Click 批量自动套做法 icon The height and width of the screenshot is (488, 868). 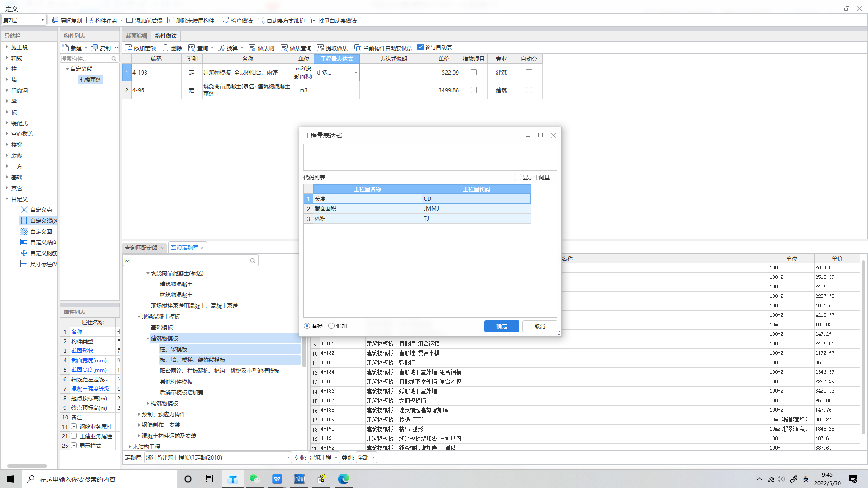click(x=313, y=20)
